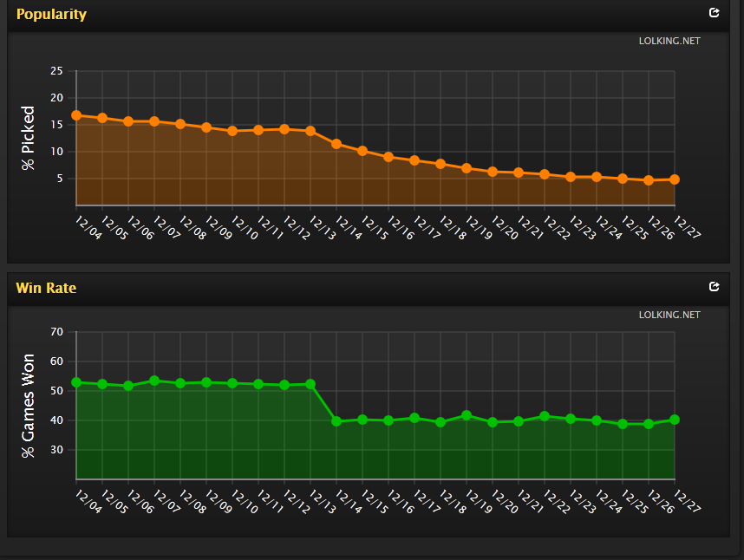Select the 12/27 green point on the Win Rate chart
This screenshot has width=744, height=560.
click(675, 420)
